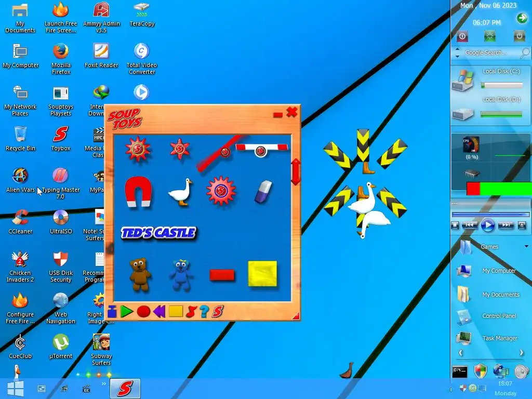Pick the blue teddy bear toy

coord(181,275)
